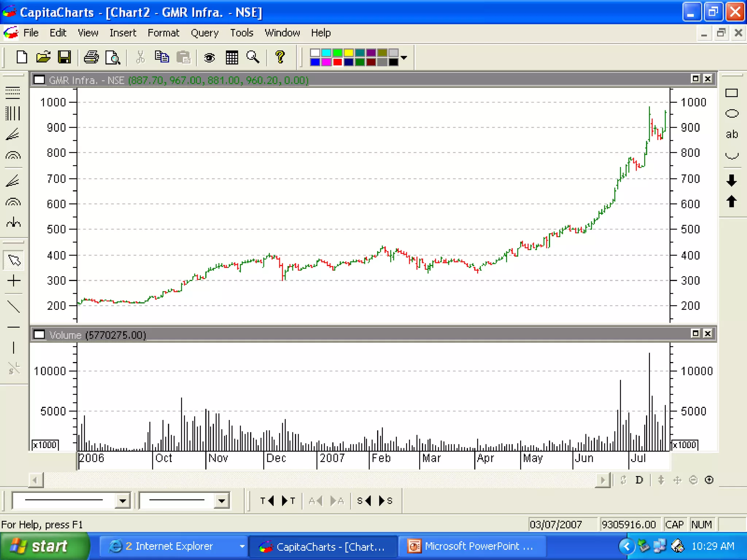Click the Print icon in toolbar
This screenshot has width=747, height=560.
(x=91, y=57)
